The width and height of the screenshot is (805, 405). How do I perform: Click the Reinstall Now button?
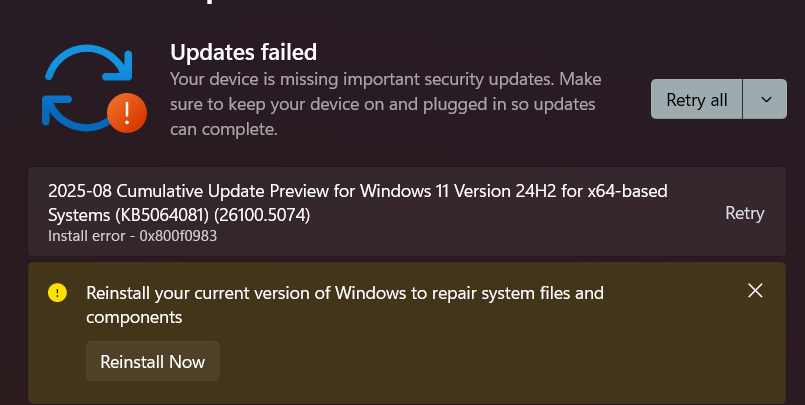coord(152,362)
